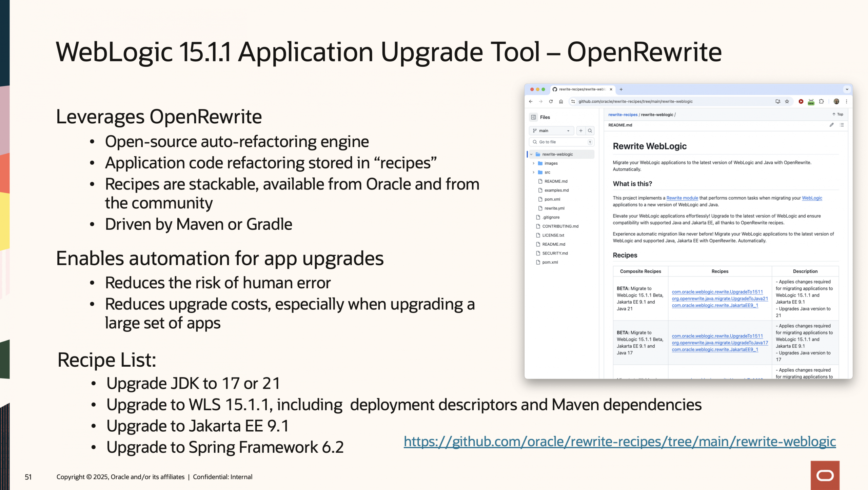
Task: Toggle the Files sidebar panel
Action: (534, 117)
